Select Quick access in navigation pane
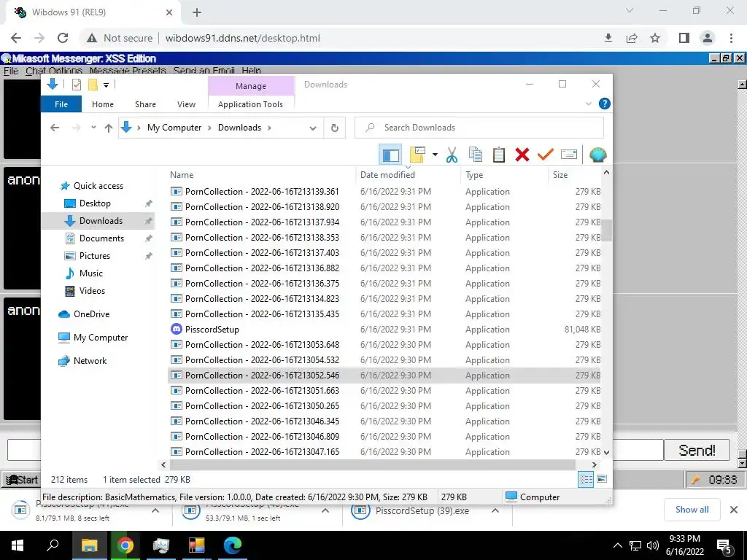The image size is (747, 560). coord(98,186)
